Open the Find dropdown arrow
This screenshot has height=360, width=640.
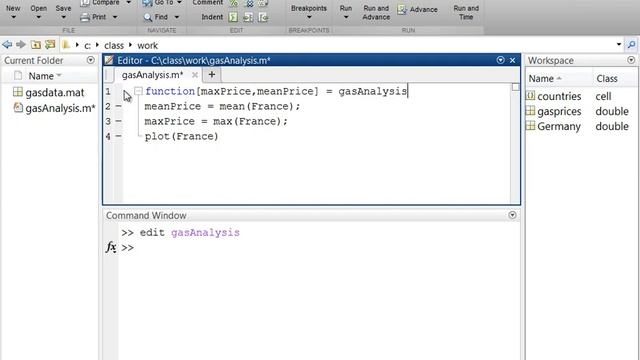coord(177,17)
